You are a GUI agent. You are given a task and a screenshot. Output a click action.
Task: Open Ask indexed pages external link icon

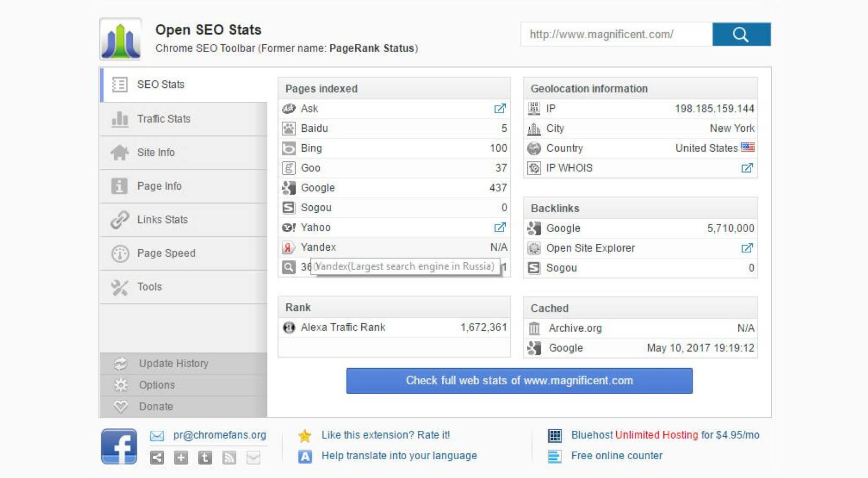pyautogui.click(x=499, y=109)
